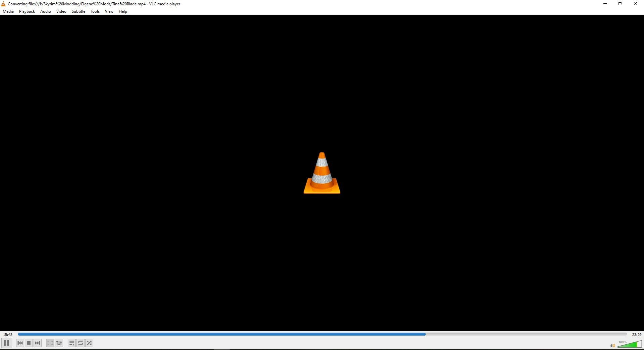Close the VLC media player window
The image size is (644, 350).
(x=636, y=4)
